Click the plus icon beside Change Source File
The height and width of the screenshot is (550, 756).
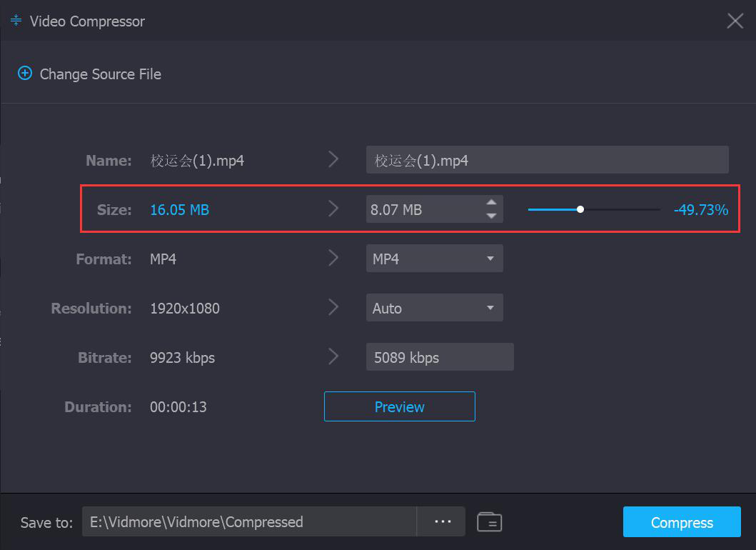click(25, 74)
